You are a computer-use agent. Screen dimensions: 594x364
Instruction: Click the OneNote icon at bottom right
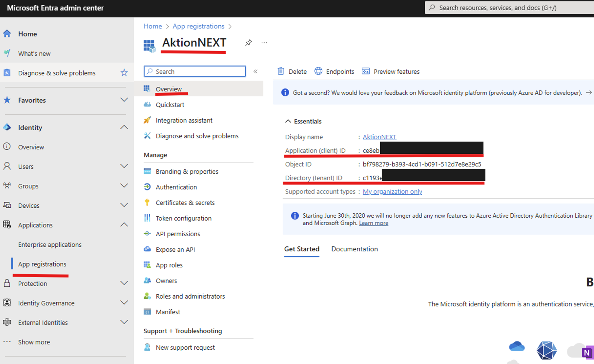588,352
